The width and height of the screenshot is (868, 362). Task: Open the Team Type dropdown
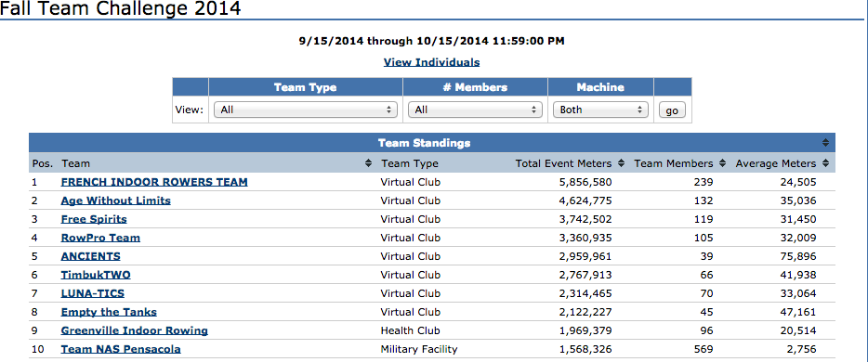[x=306, y=110]
